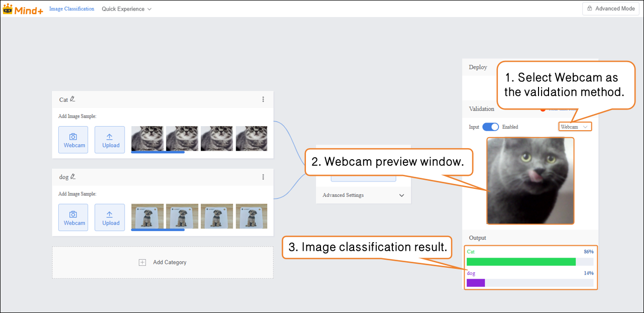This screenshot has width=644, height=313.
Task: Open the three-dot menu for Cat category
Action: pyautogui.click(x=263, y=99)
